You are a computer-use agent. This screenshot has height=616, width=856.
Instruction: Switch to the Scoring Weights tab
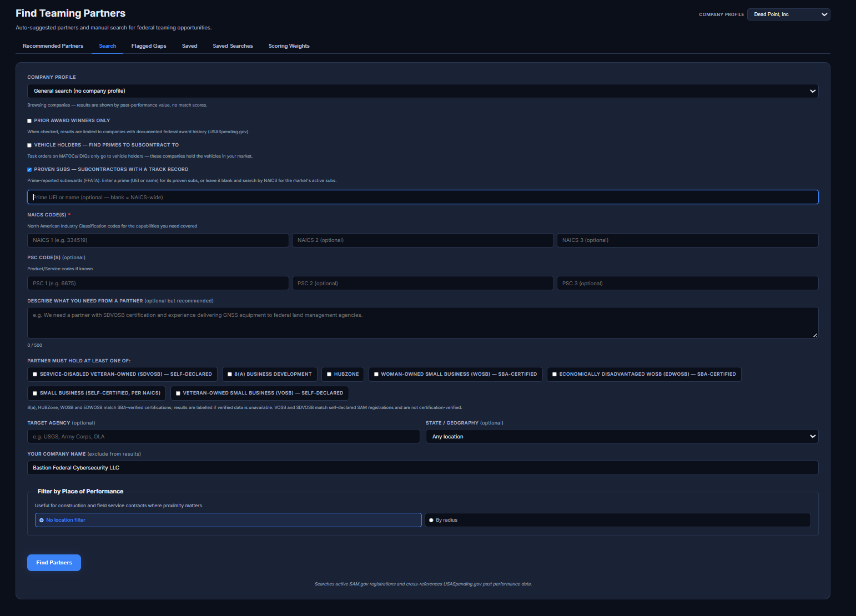(289, 46)
